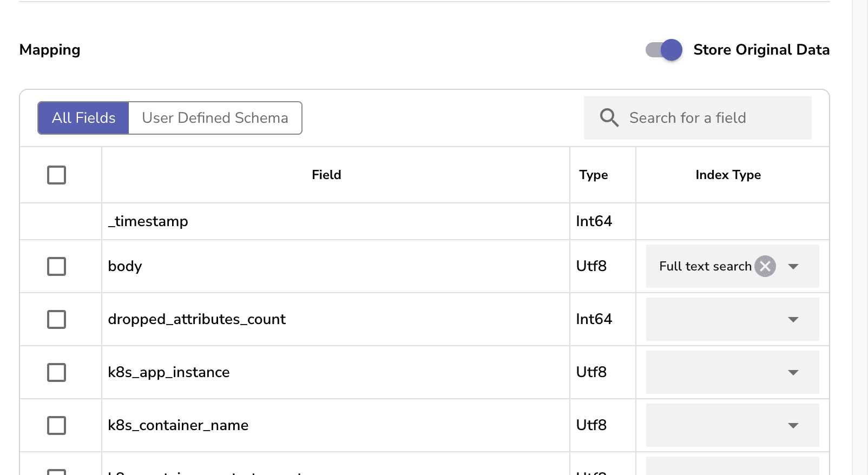Expand index type dropdown for dropped_attributes_count
The height and width of the screenshot is (475, 868).
pyautogui.click(x=793, y=319)
